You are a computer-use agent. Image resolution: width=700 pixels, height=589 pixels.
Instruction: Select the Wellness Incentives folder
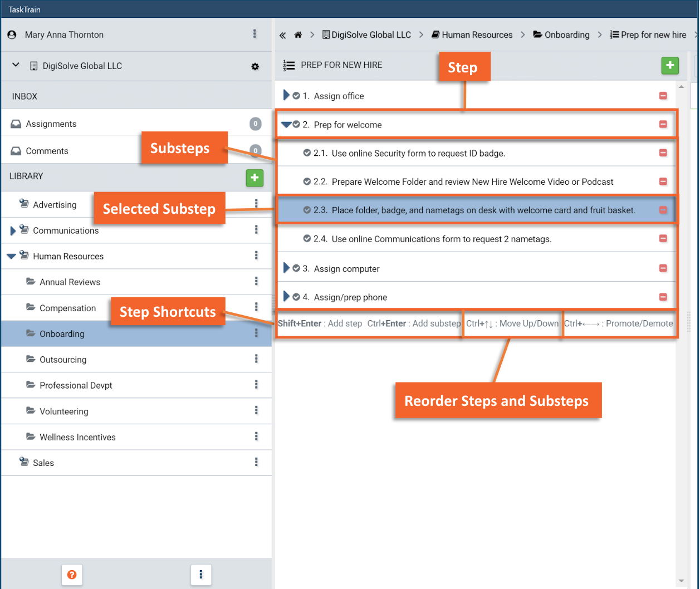pos(136,437)
